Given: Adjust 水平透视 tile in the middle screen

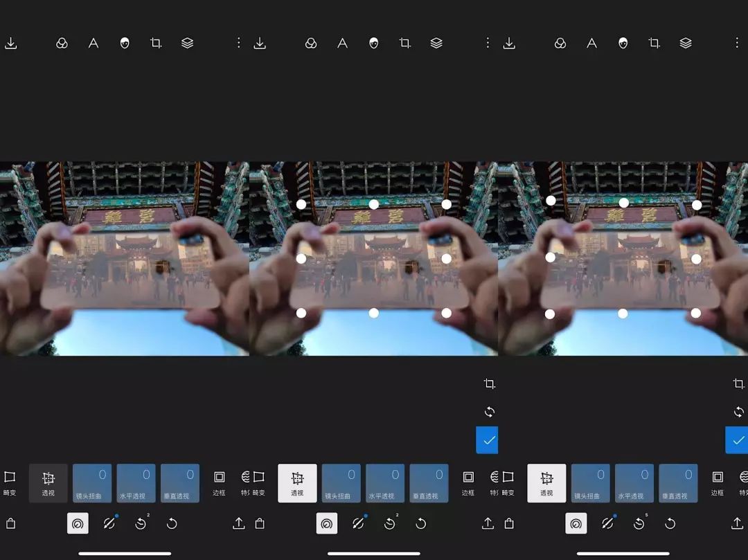Looking at the screenshot, I should tap(385, 483).
